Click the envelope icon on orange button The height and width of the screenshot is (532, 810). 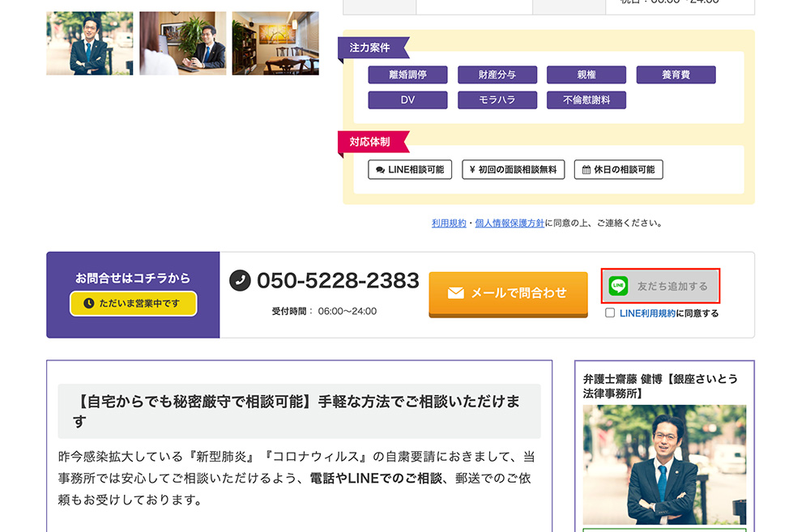click(x=456, y=293)
